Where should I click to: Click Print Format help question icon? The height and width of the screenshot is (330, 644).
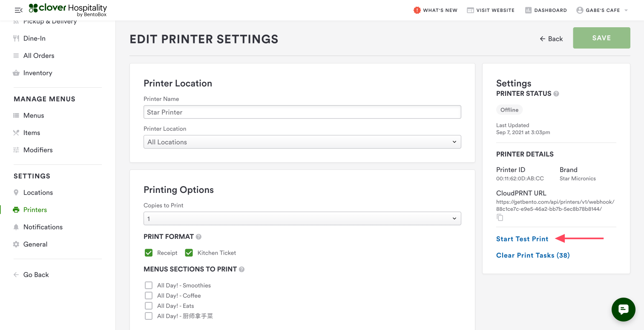198,237
